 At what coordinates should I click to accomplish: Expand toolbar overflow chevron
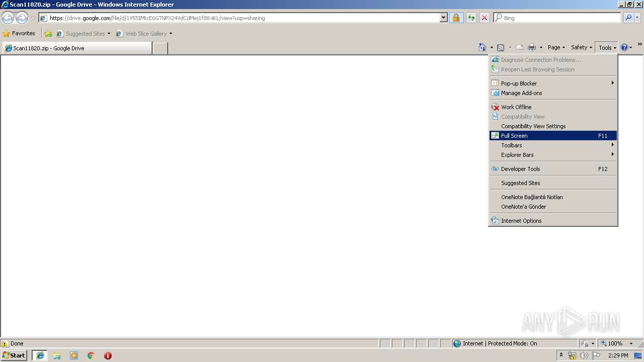(639, 44)
